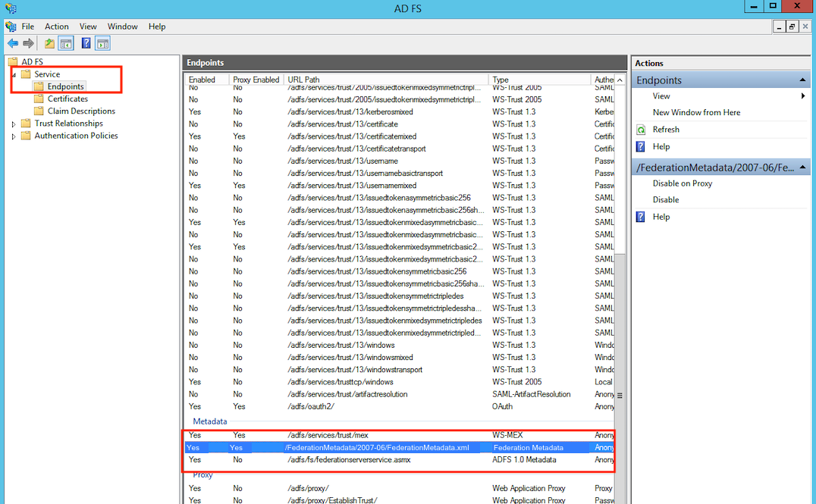Click the endpoints list scroll up arrow
This screenshot has height=504, width=816.
[620, 80]
